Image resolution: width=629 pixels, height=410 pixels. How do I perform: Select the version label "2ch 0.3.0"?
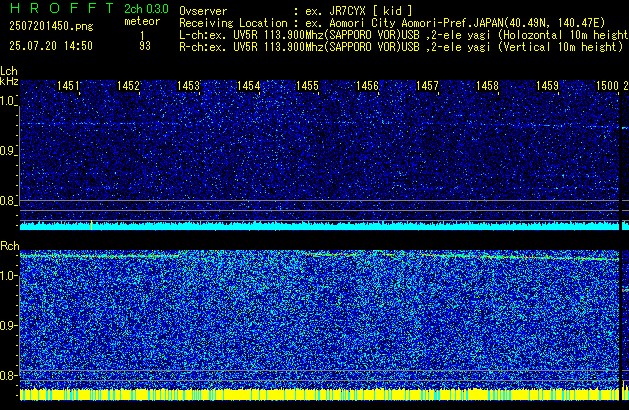point(146,9)
